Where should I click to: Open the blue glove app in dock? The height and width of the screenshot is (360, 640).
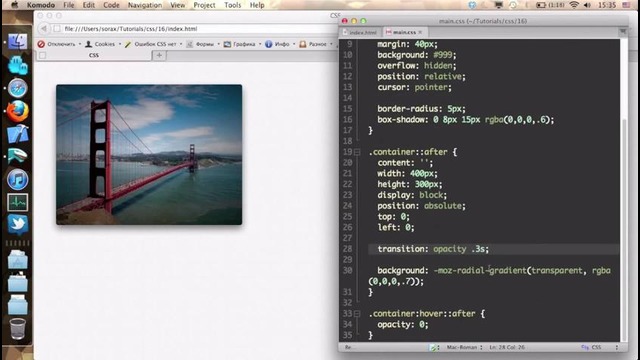tap(18, 65)
